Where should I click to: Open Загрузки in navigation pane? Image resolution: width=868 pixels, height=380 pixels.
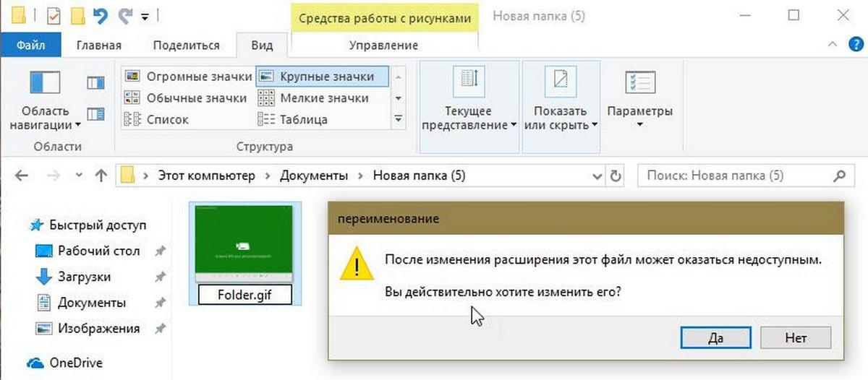point(72,277)
